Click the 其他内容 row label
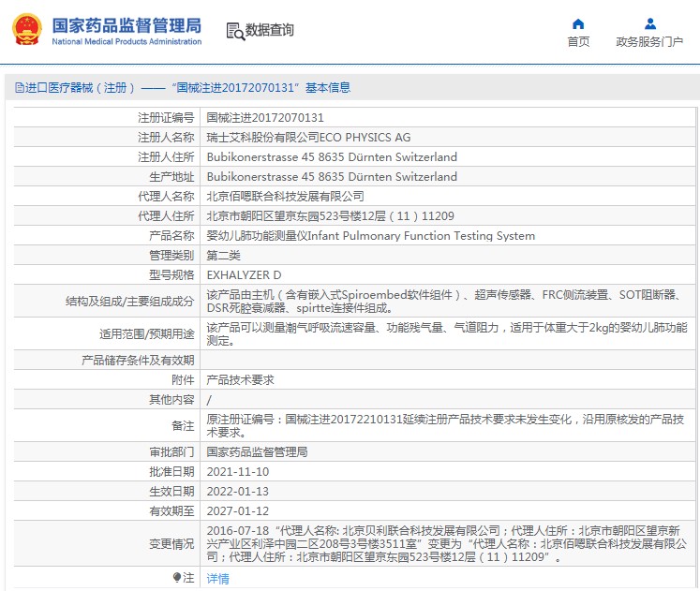Screen dimensions: 700x591 [x=171, y=400]
